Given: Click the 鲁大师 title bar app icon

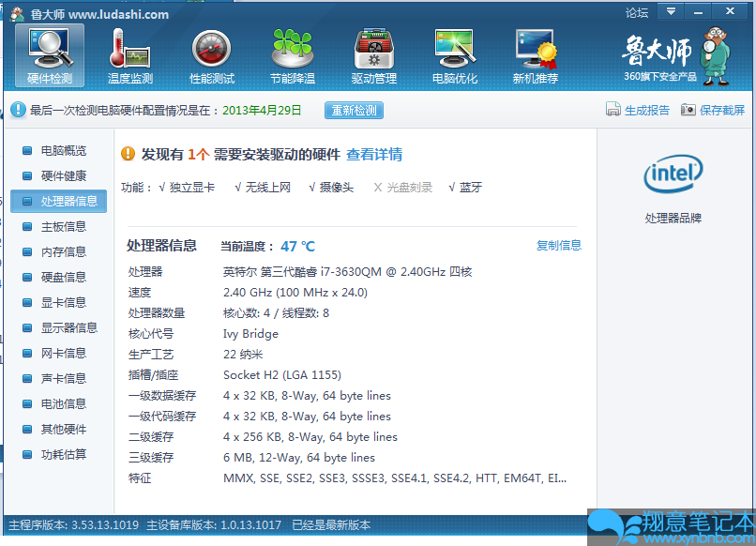Looking at the screenshot, I should 18,13.
